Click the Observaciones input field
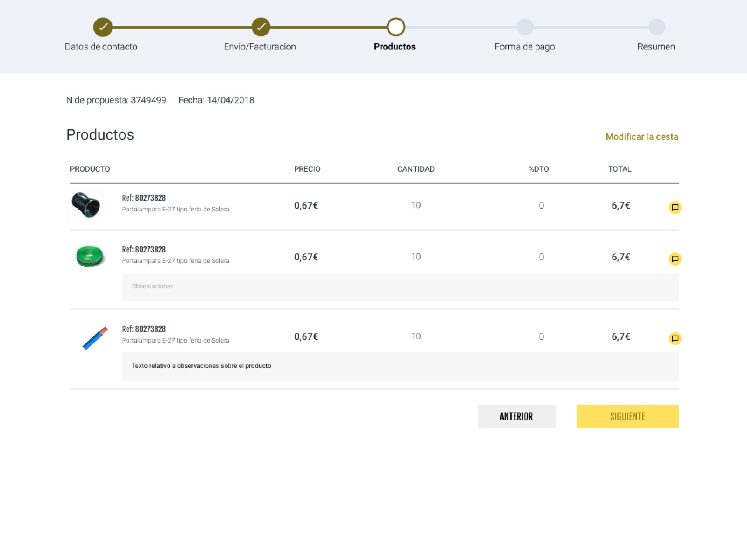Screen dimensions: 747x560 pos(400,287)
